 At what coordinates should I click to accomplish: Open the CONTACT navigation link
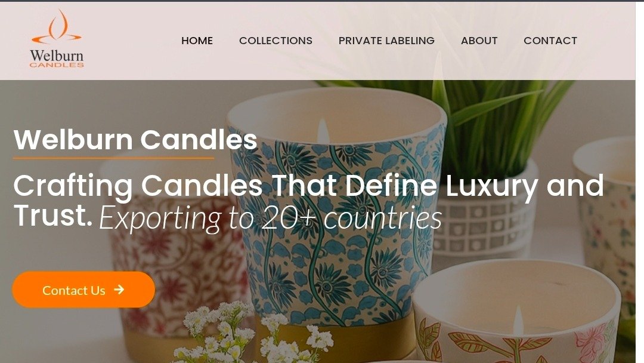[x=550, y=41]
